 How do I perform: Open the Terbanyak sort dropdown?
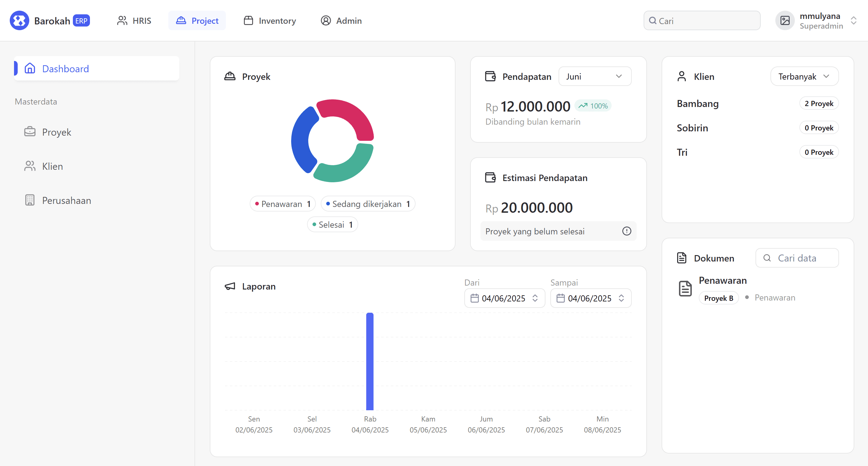[804, 76]
